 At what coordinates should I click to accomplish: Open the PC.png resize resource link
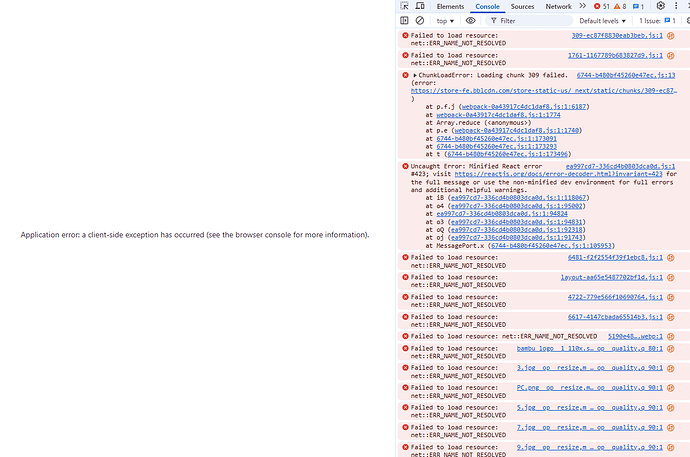(590, 388)
